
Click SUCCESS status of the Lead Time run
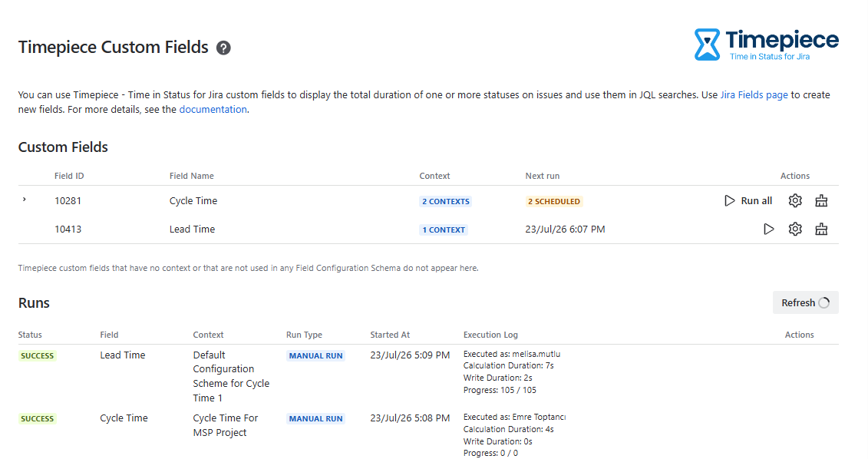pos(37,356)
